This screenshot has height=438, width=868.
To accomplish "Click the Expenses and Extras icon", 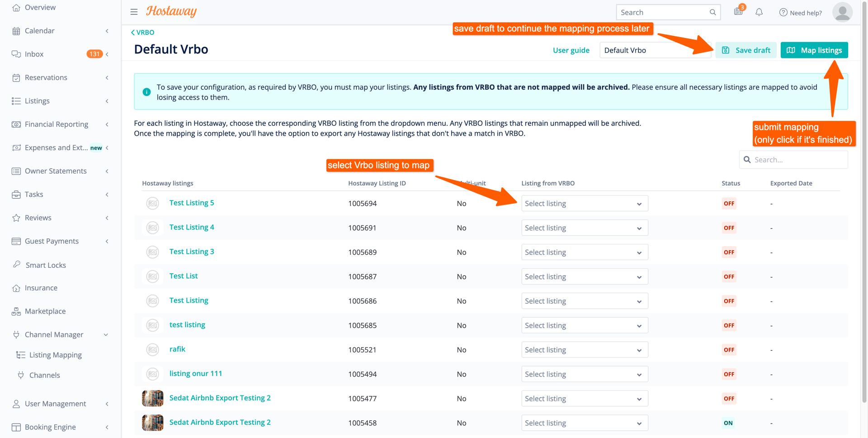I will tap(16, 148).
